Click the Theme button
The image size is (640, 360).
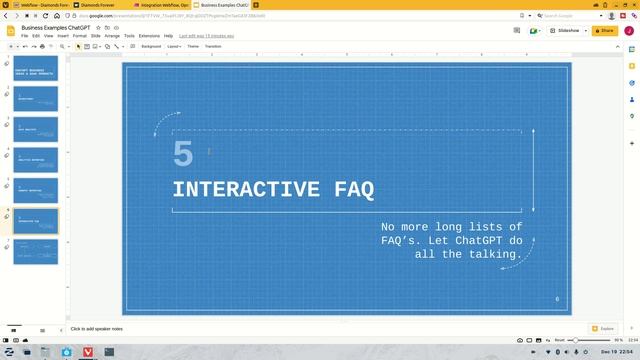click(193, 47)
